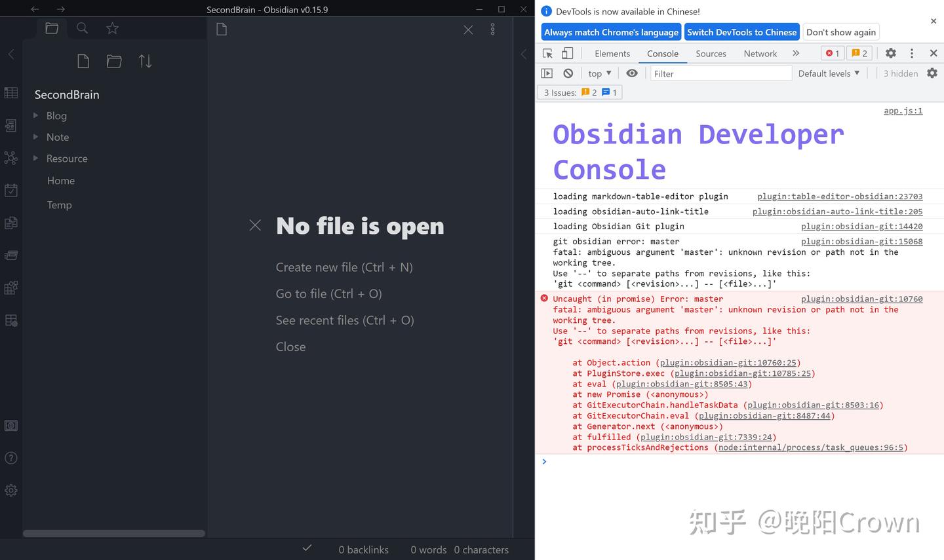Switch to the Sources tab

point(711,53)
